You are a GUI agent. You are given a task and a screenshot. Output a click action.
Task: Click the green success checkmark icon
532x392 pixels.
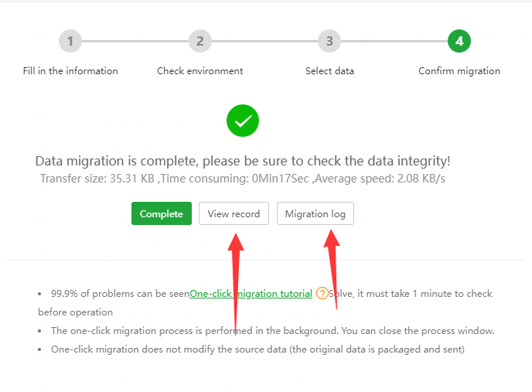coord(243,121)
